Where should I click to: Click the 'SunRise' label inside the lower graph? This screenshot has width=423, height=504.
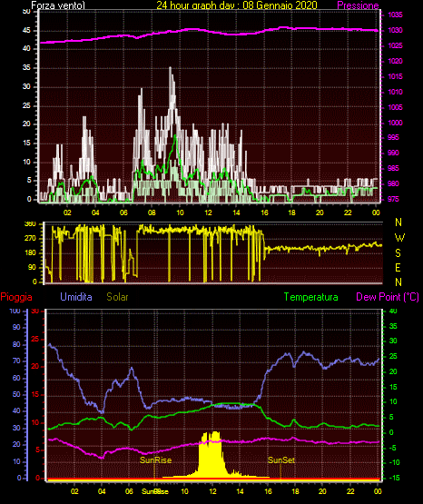click(x=155, y=460)
